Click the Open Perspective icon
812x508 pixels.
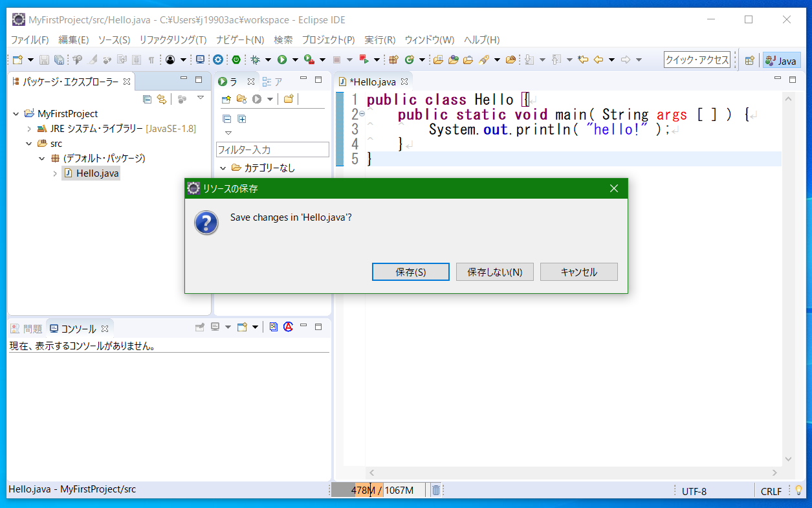(x=749, y=60)
